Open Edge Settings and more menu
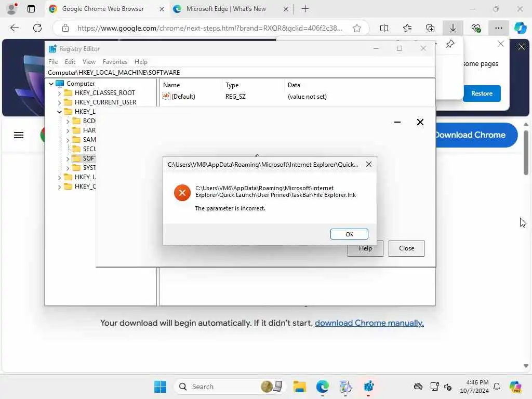The height and width of the screenshot is (399, 532). (498, 28)
